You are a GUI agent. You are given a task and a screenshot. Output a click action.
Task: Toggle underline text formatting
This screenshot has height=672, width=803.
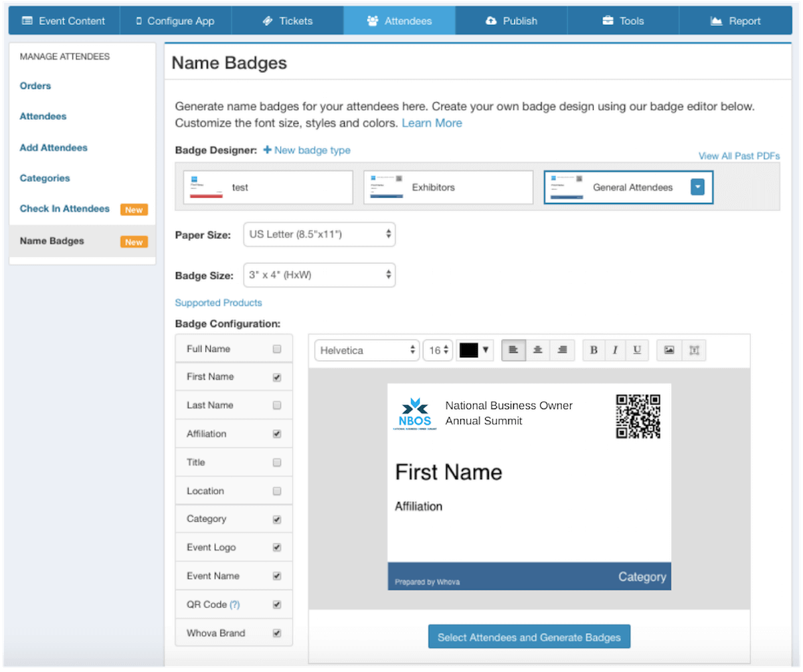pos(637,350)
